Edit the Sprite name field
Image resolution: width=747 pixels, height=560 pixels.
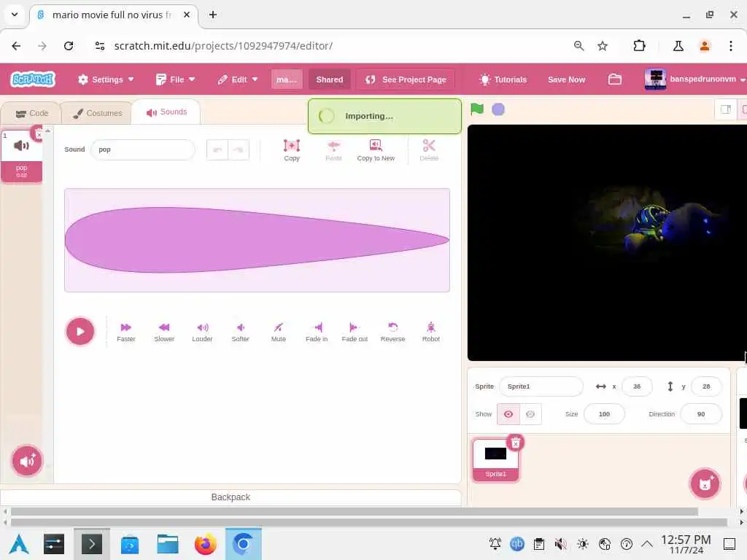coord(541,386)
